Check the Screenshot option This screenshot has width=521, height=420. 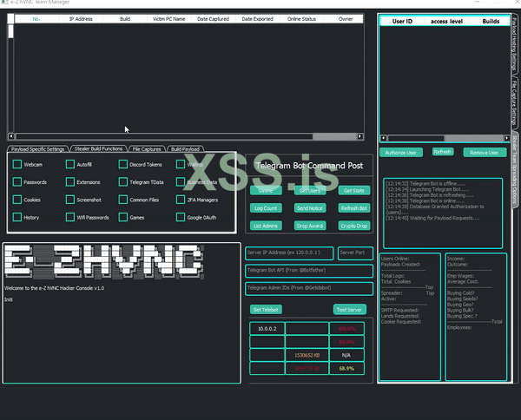pos(70,200)
